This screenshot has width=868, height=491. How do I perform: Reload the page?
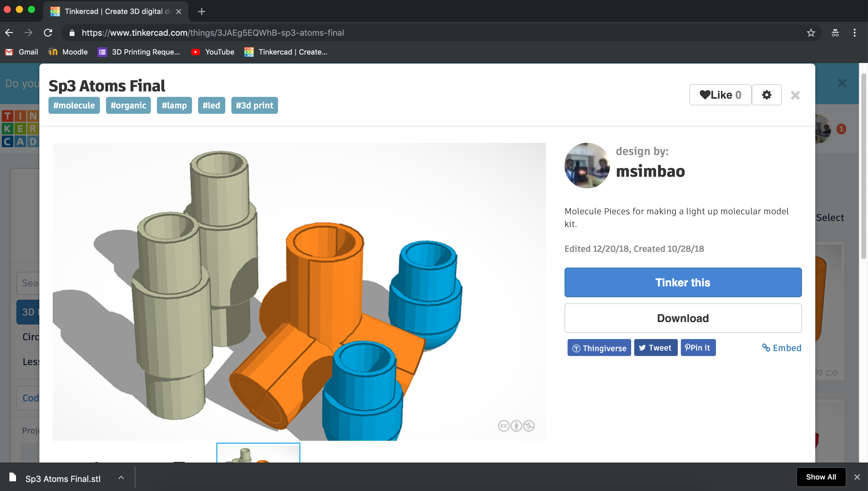tap(48, 33)
